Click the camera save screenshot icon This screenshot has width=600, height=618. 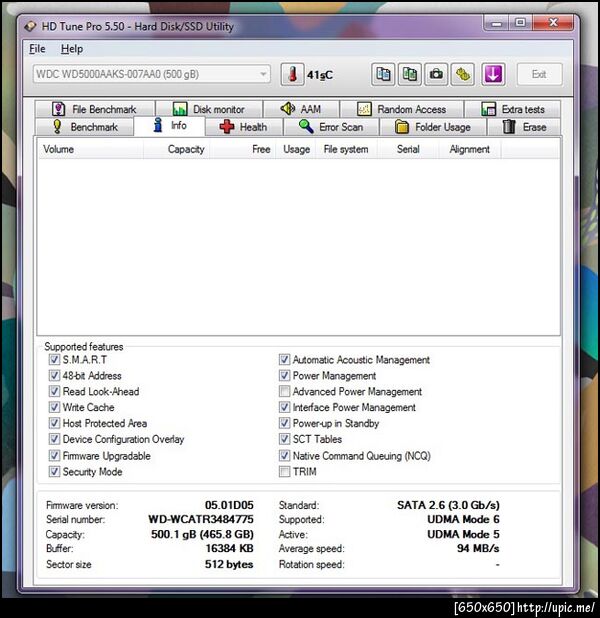pos(436,74)
